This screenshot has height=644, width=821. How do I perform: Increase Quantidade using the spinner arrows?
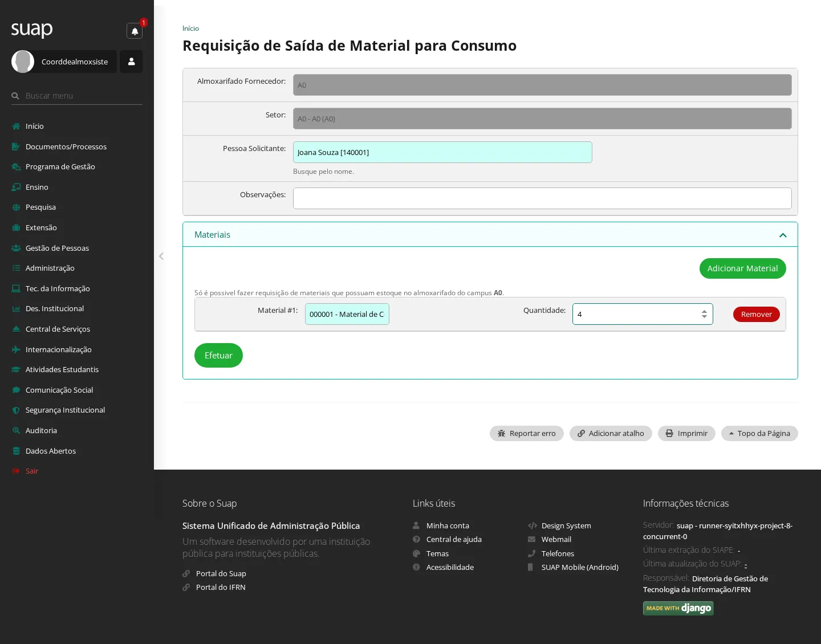coord(704,311)
